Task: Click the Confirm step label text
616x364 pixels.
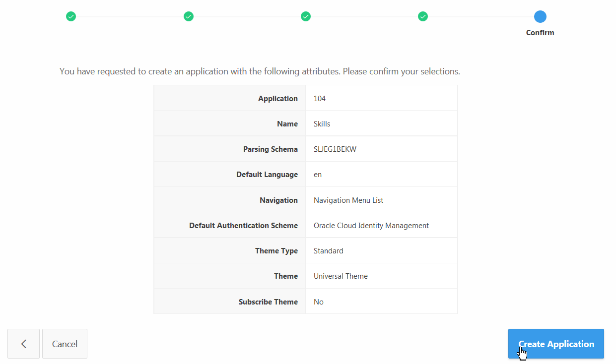Action: [x=540, y=32]
